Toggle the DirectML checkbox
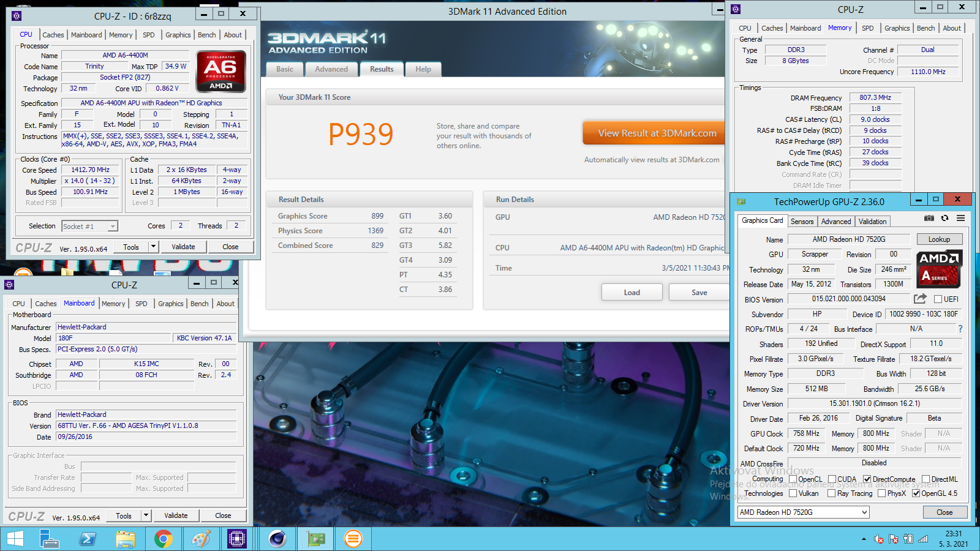 pyautogui.click(x=925, y=479)
